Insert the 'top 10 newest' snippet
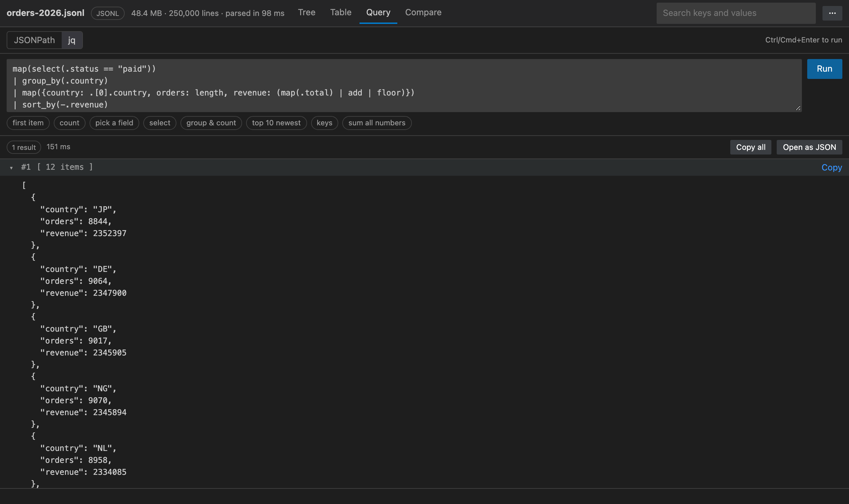Image resolution: width=849 pixels, height=504 pixels. click(276, 123)
